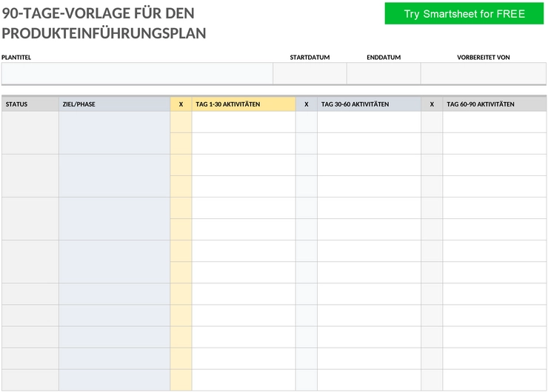548x392 pixels.
Task: Click the Try Smartsheet for FREE button
Action: (x=464, y=13)
